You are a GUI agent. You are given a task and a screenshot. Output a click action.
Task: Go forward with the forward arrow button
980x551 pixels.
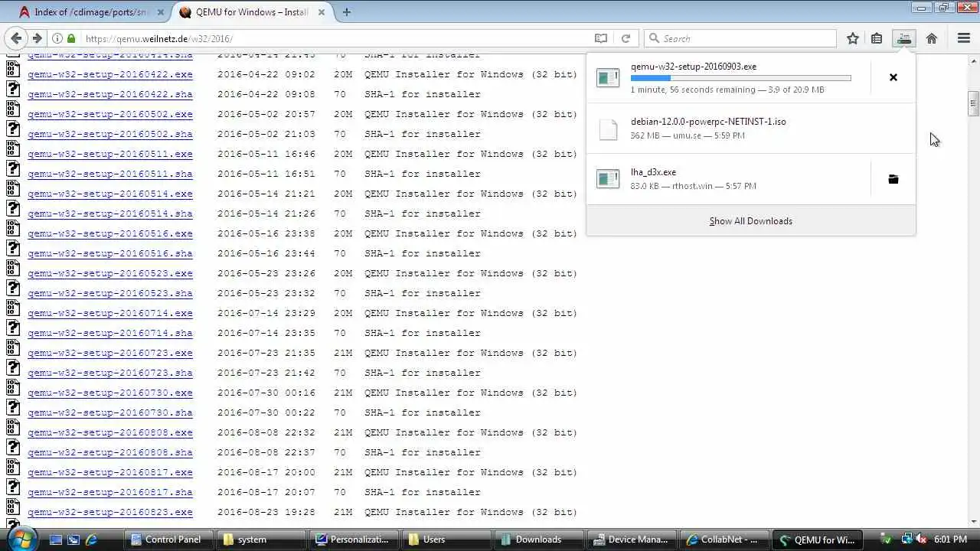[x=36, y=38]
